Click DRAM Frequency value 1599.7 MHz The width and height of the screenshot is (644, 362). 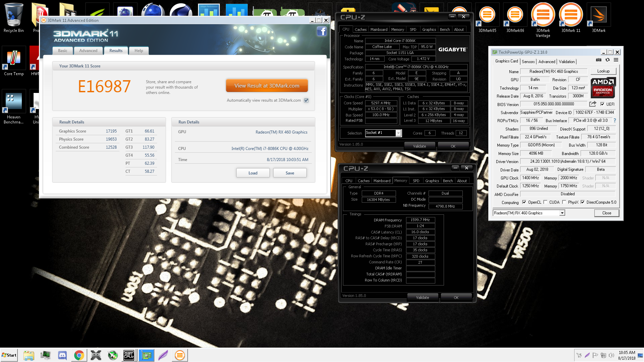(x=420, y=220)
